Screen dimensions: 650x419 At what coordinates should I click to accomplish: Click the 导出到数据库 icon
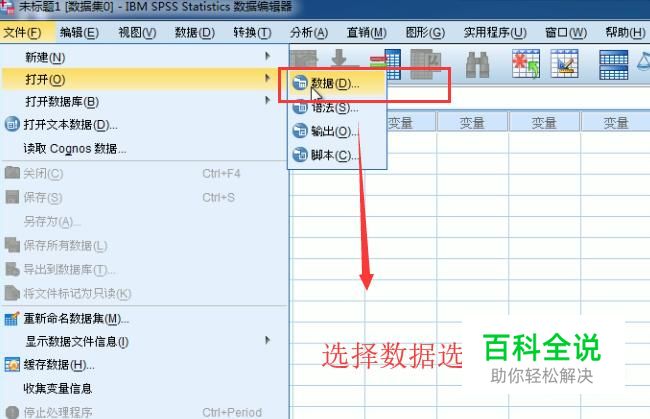click(12, 269)
